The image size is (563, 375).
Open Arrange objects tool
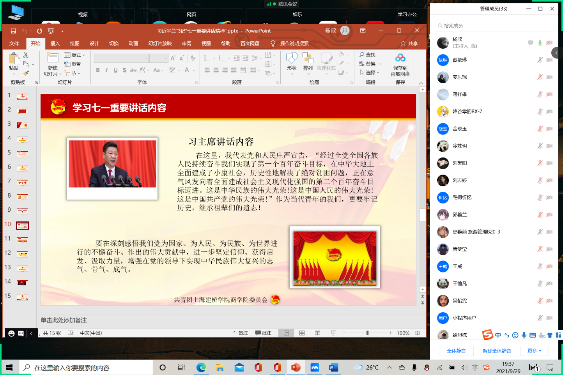[x=308, y=62]
